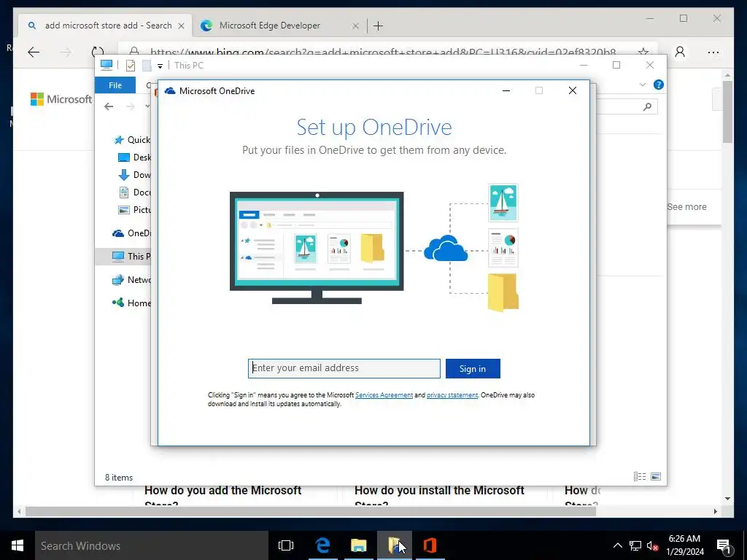Click the muted volume tray icon
The image size is (747, 560).
click(x=652, y=545)
